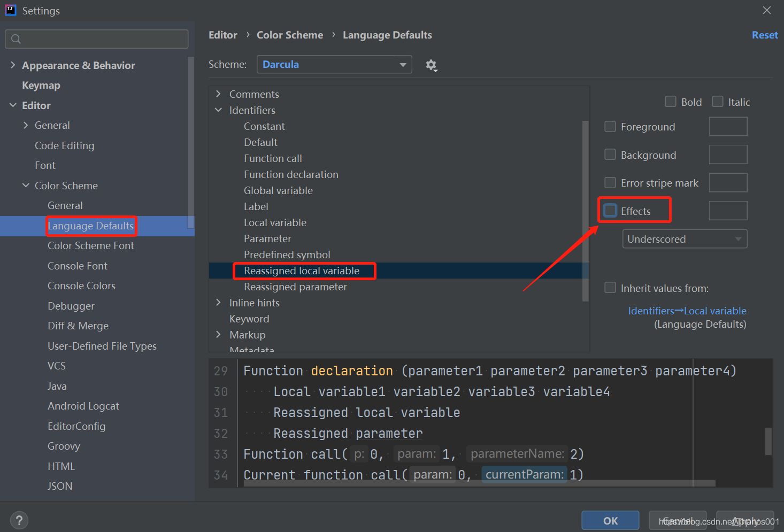Screen dimensions: 784x532
Task: Toggle the Background checkbox
Action: pos(610,155)
